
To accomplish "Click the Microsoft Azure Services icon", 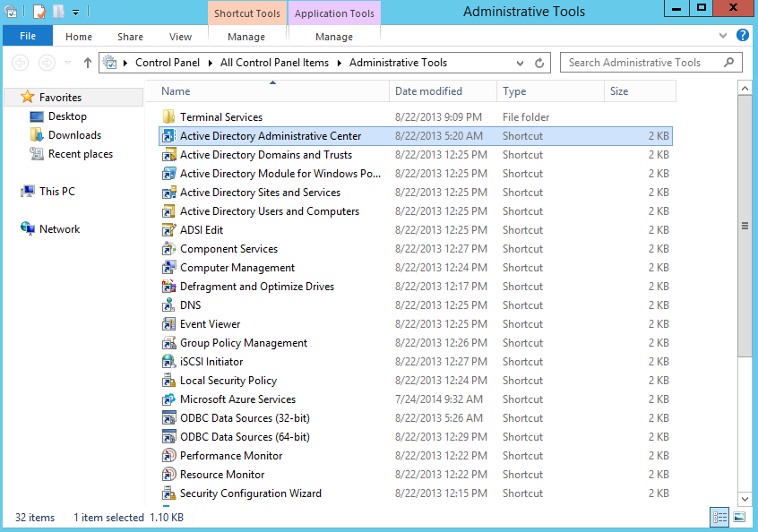I will 168,399.
